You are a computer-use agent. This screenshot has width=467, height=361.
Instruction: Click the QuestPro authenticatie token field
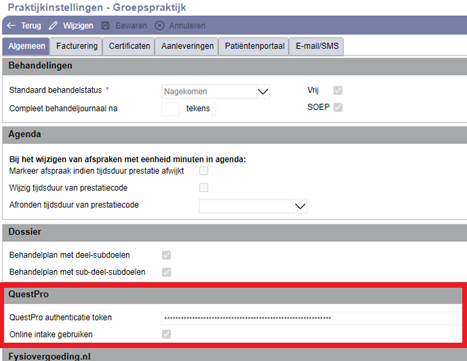[312, 318]
